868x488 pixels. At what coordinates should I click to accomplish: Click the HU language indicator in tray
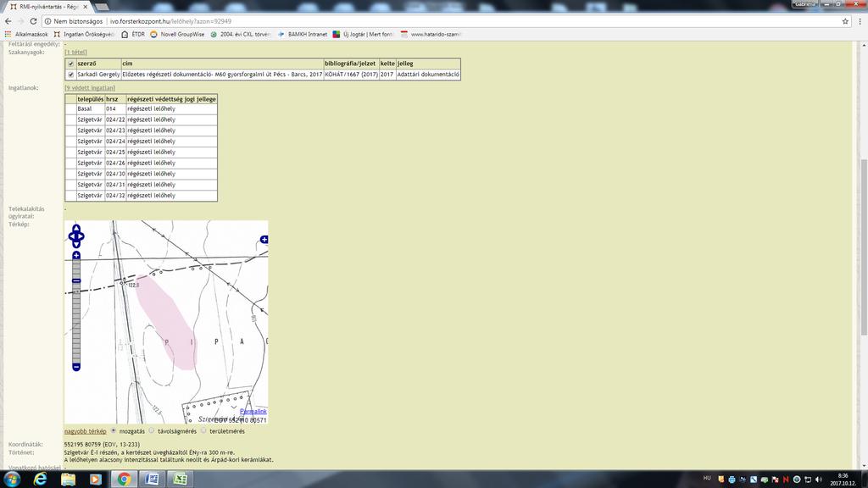pos(707,479)
